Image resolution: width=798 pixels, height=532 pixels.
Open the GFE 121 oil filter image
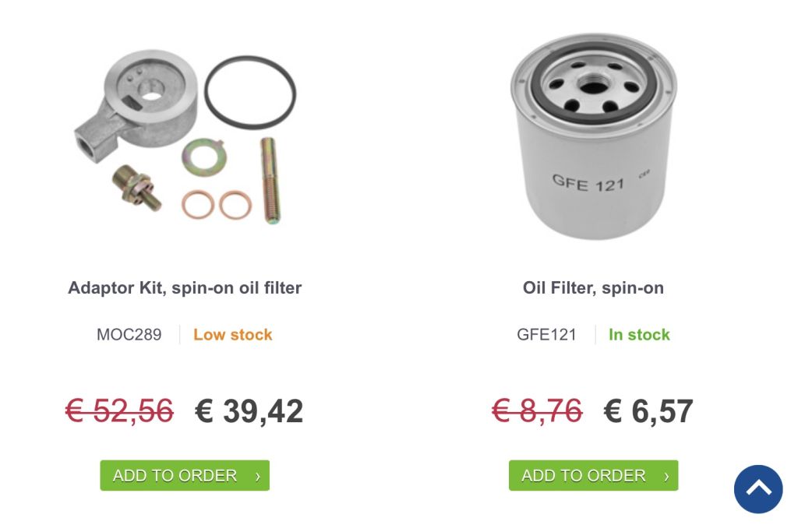pos(594,136)
